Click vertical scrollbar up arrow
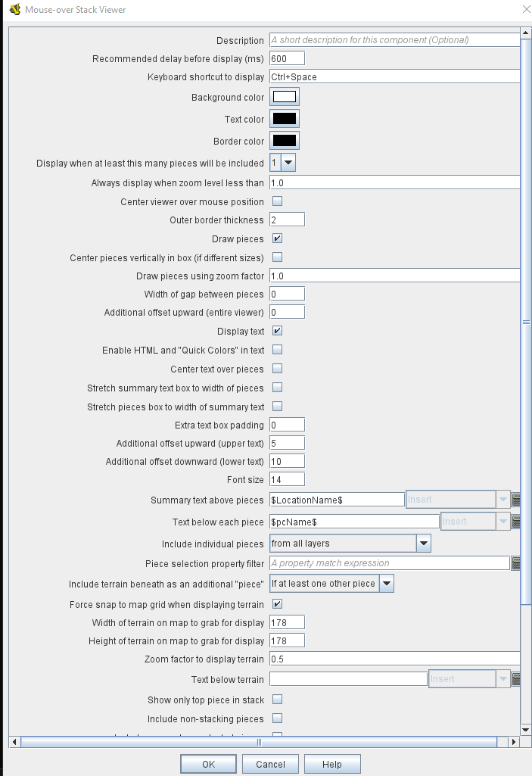Viewport: 532px width, 776px height. (x=525, y=33)
